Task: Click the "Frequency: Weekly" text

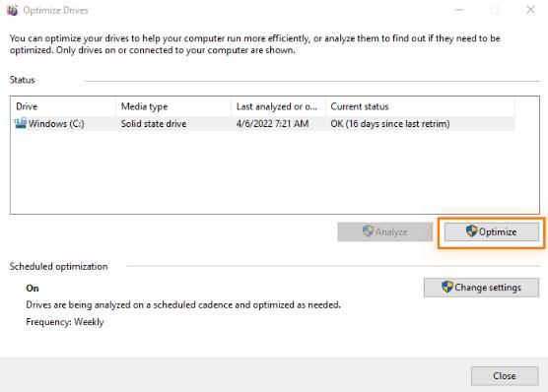Action: click(x=65, y=322)
